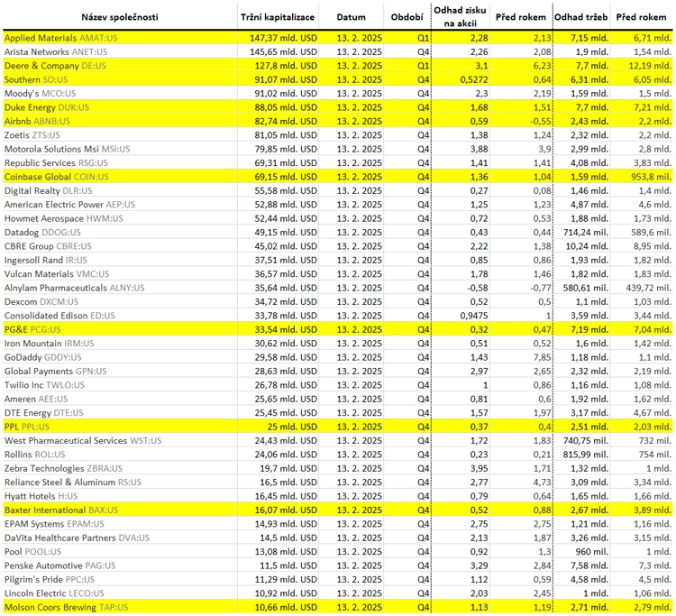
Task: Select the Deere & Company DE:US cell
Action: coord(55,66)
